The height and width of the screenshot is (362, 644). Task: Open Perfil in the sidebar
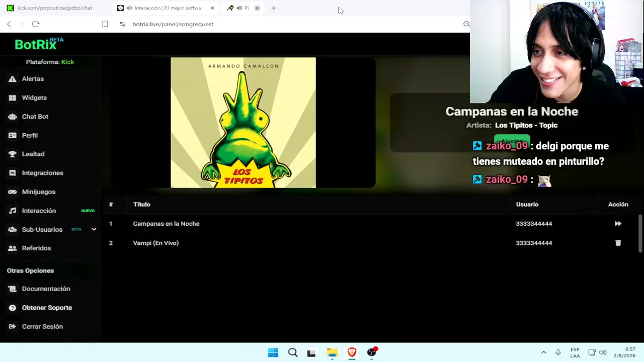pyautogui.click(x=30, y=135)
